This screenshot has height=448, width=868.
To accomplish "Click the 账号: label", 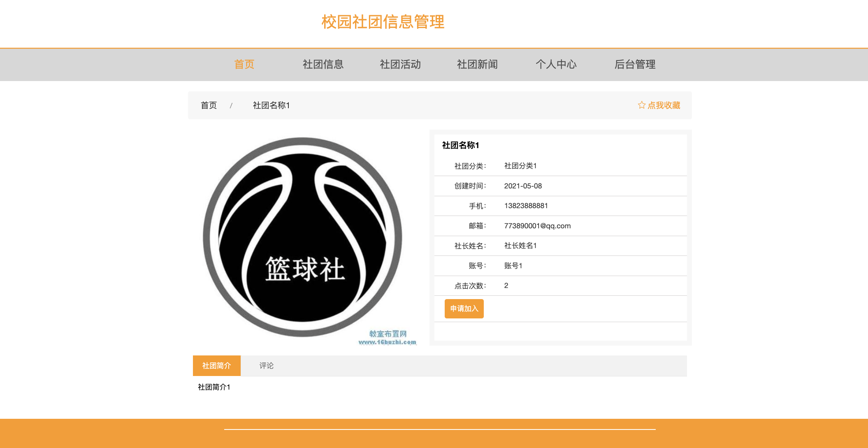I will click(478, 266).
